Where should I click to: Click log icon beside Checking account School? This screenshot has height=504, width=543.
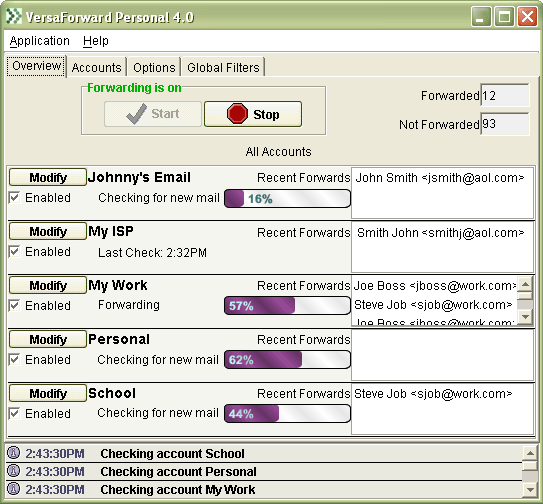click(14, 453)
